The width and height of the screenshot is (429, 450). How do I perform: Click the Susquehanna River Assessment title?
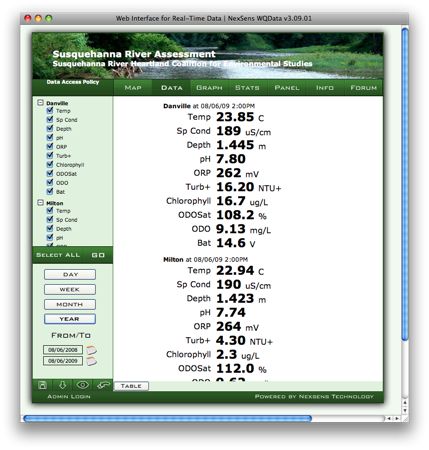[x=134, y=54]
